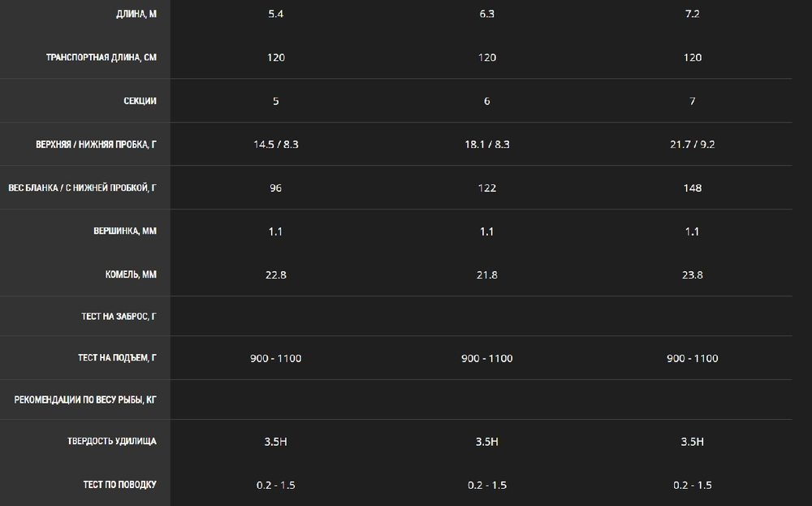Click the ТВЕРДОСТЬ УДИЛИЩА label
Image resolution: width=812 pixels, height=506 pixels.
coord(112,441)
